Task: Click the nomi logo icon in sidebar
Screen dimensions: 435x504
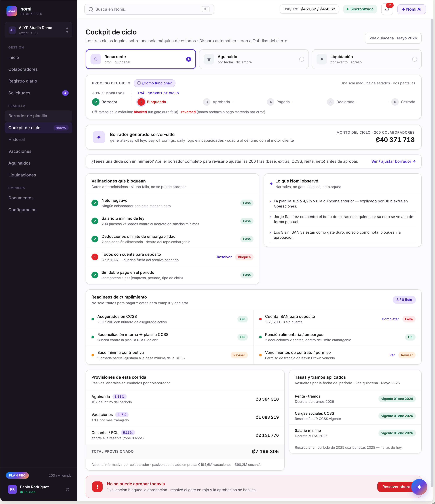Action: coord(12,11)
